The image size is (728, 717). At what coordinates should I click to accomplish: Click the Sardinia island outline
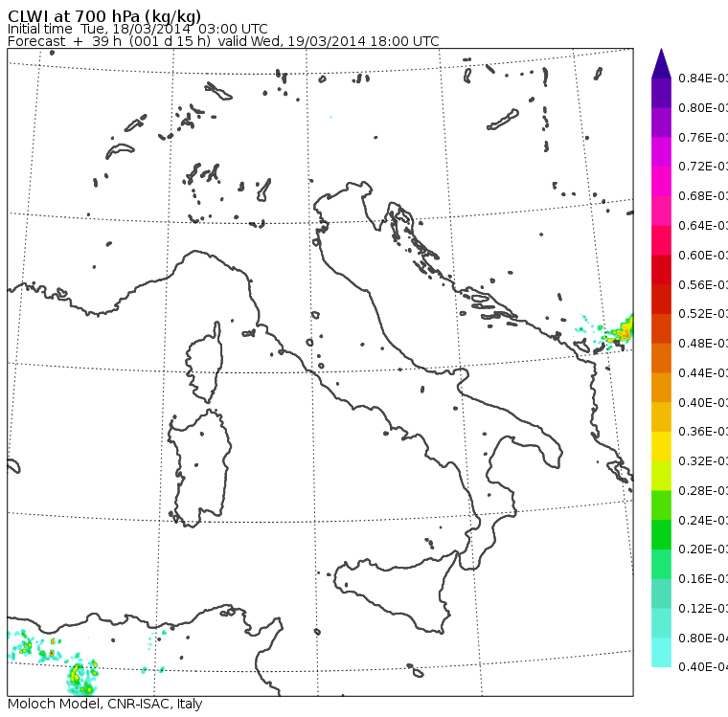click(x=199, y=468)
